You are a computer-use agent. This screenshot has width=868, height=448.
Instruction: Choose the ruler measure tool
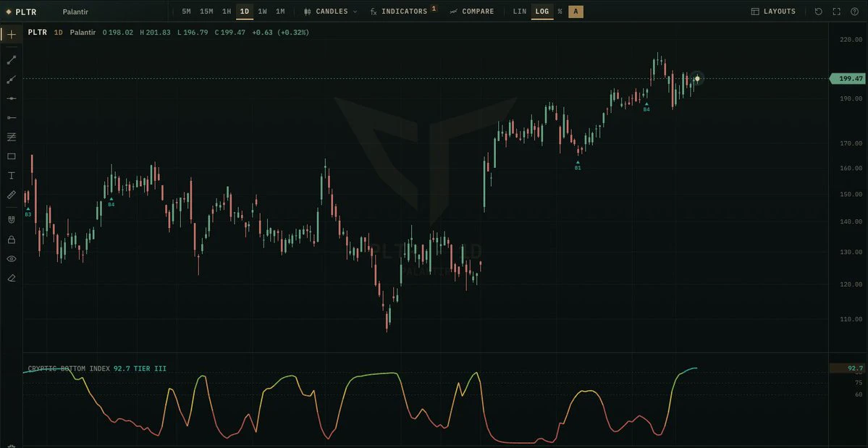[11, 195]
